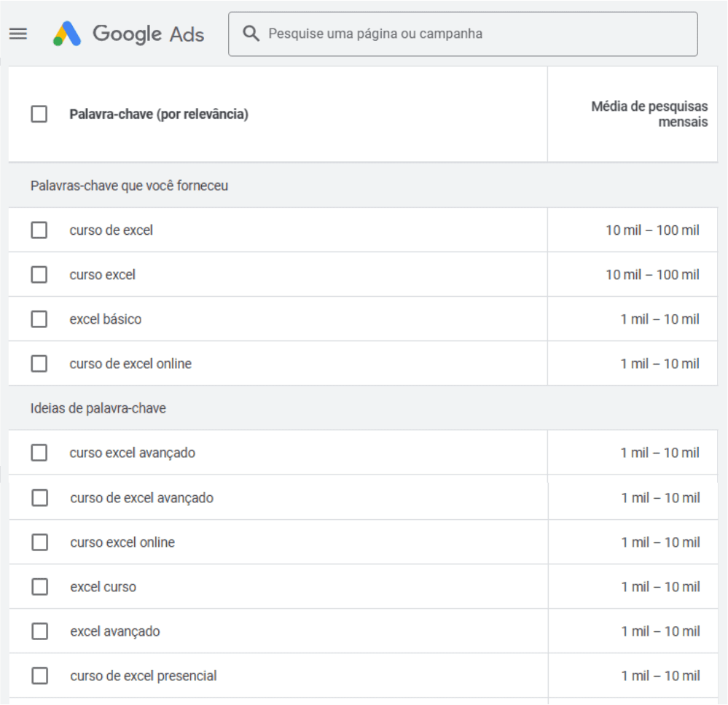Image resolution: width=728 pixels, height=705 pixels.
Task: Type in the 'Pesquise uma página ou campanha' field
Action: [x=474, y=34]
